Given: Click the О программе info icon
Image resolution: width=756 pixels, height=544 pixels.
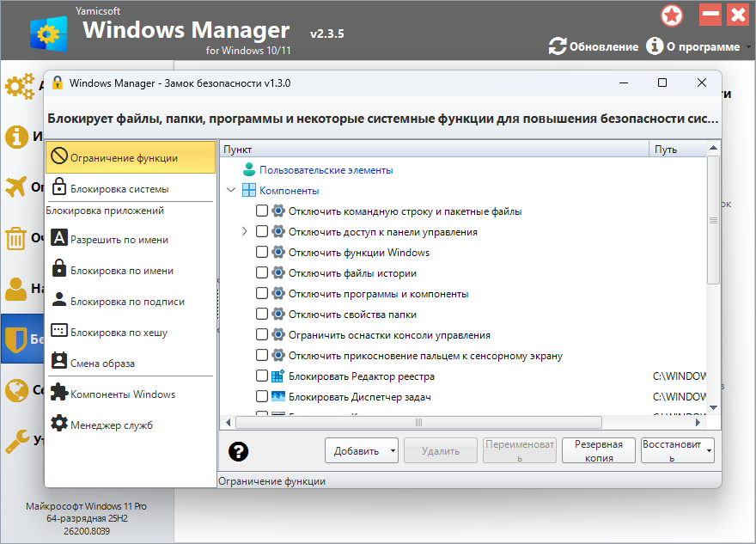Looking at the screenshot, I should pyautogui.click(x=655, y=46).
